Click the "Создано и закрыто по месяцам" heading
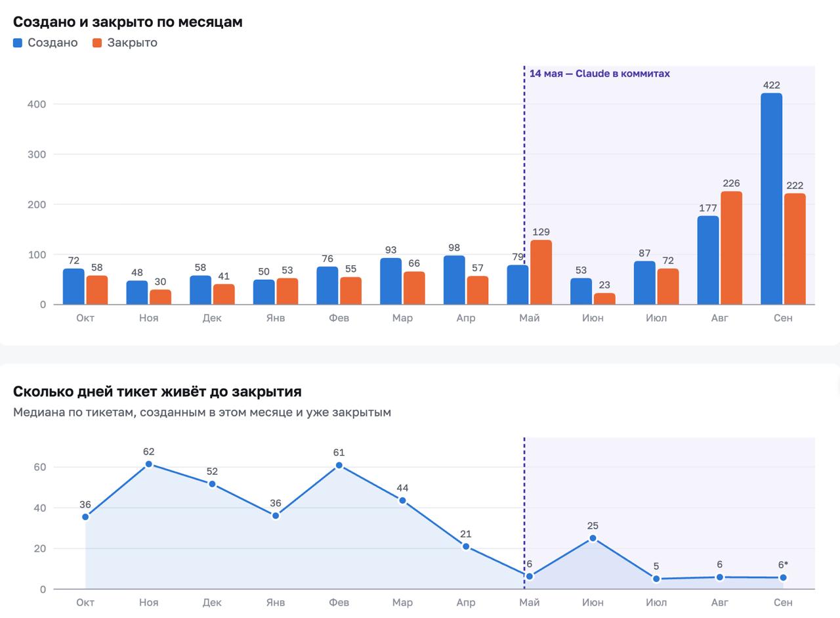The height and width of the screenshot is (618, 840). 128,22
